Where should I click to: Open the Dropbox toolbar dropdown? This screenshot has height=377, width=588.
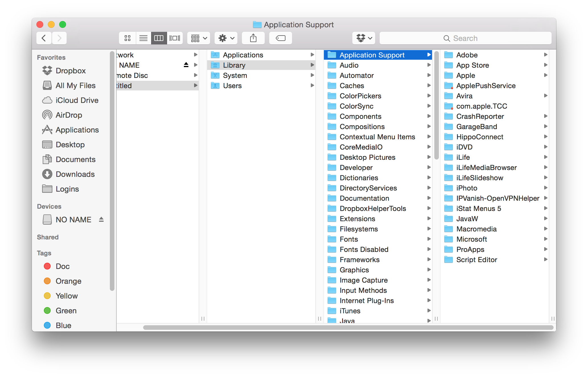364,38
